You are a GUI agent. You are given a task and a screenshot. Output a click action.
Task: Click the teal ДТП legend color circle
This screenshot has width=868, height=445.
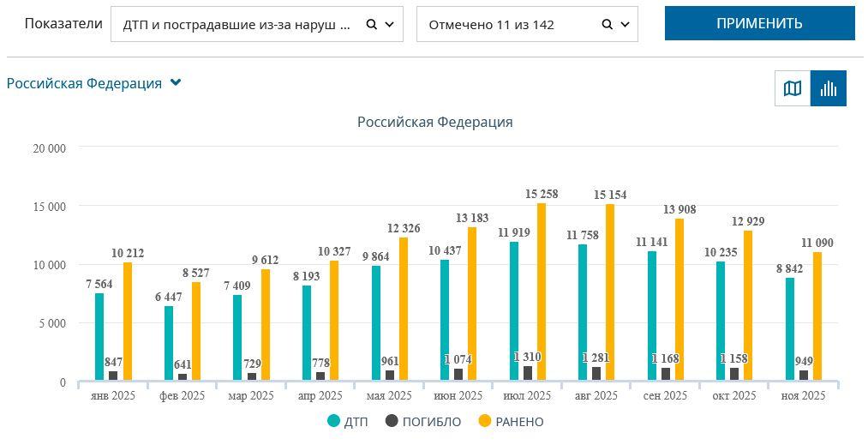coord(333,422)
